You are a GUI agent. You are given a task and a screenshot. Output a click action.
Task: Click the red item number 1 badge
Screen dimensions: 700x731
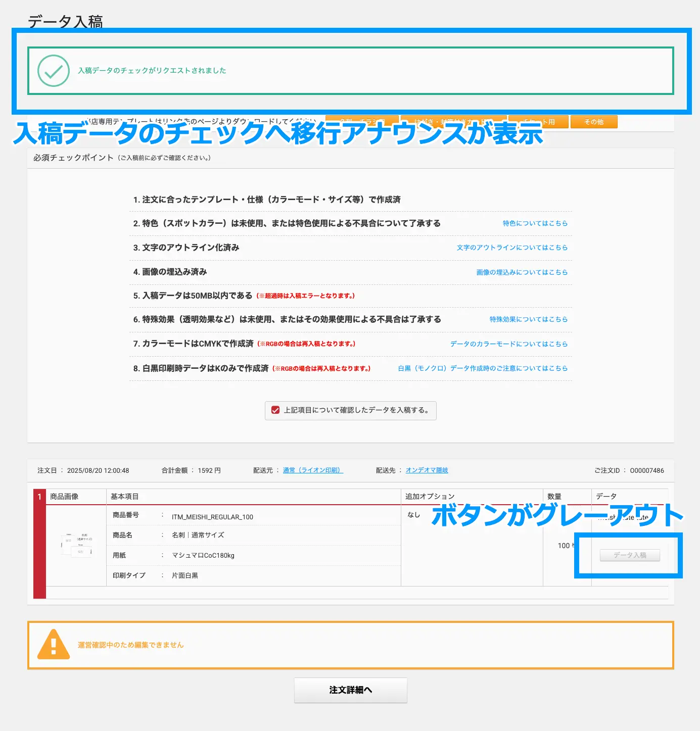(x=39, y=496)
